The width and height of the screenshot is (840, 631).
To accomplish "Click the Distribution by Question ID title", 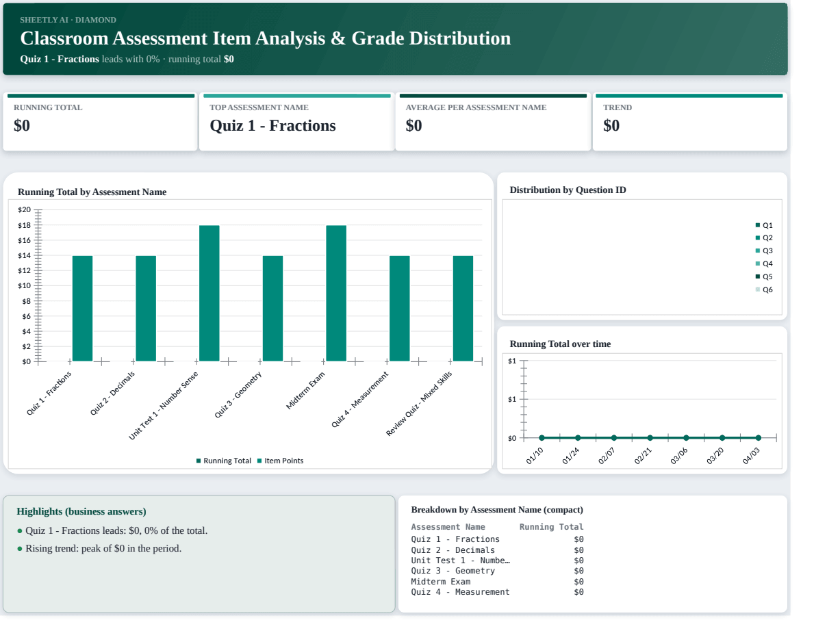I will (568, 190).
